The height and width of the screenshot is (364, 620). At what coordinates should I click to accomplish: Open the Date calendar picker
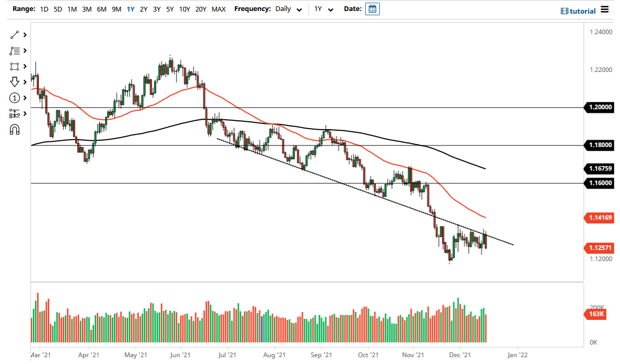coord(373,9)
